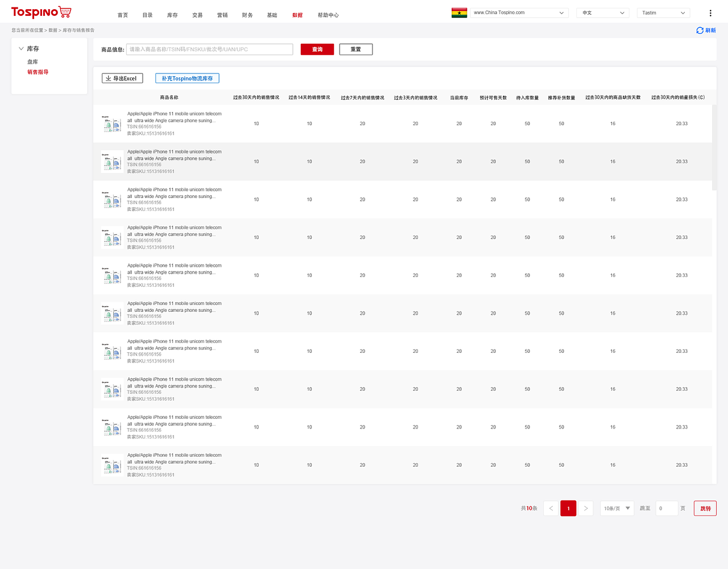Click the 预计可售天数 column header
The height and width of the screenshot is (569, 728).
[x=493, y=98]
